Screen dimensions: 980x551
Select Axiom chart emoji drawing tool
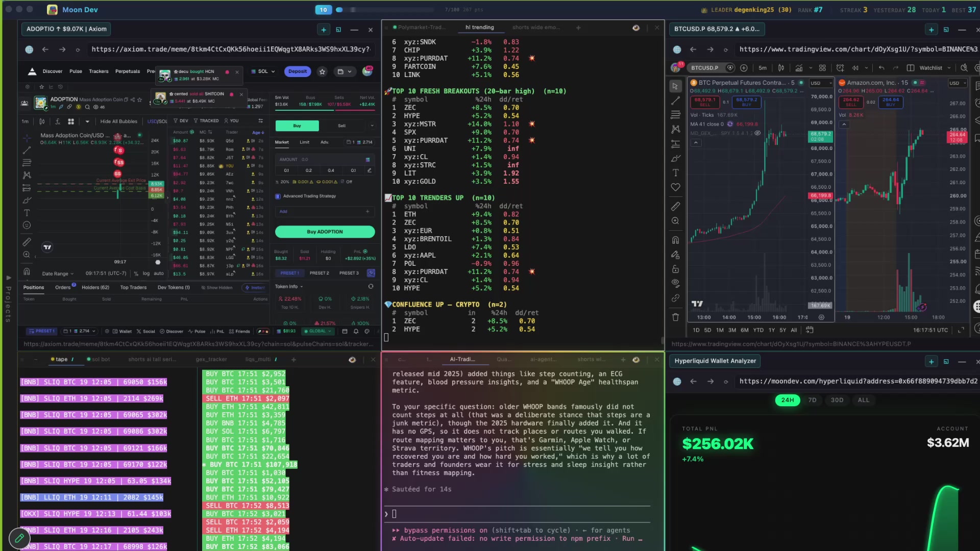click(27, 225)
